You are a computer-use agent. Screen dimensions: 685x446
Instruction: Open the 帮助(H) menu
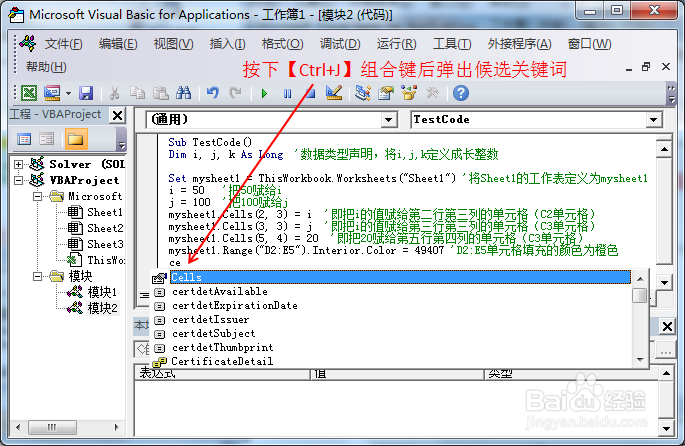tap(46, 67)
